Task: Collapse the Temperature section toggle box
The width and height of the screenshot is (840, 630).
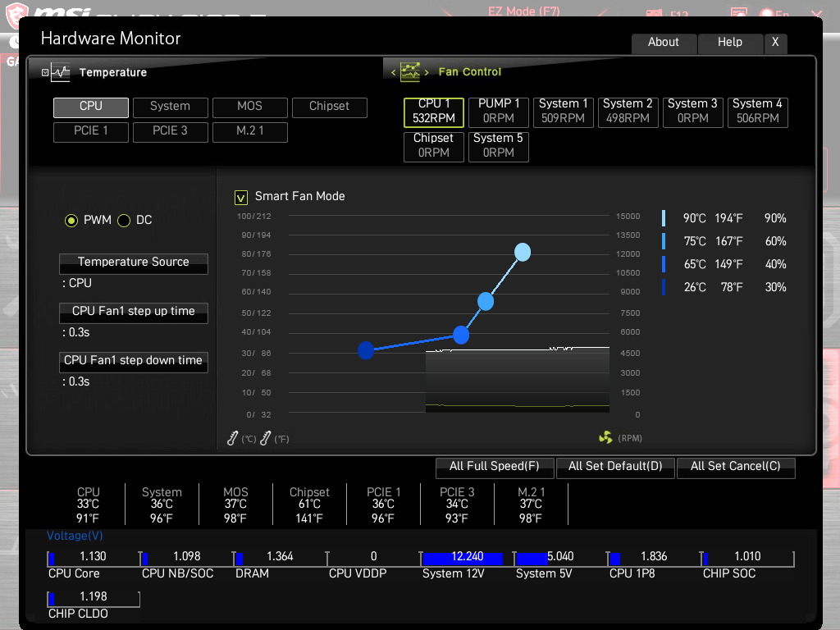Action: [x=45, y=72]
